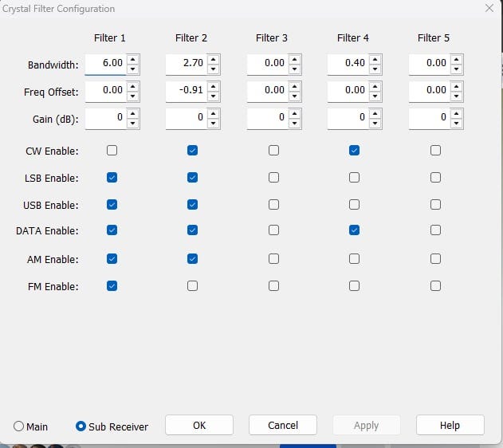Click the Cancel button
Screen dimensions: 503x448
(x=283, y=425)
